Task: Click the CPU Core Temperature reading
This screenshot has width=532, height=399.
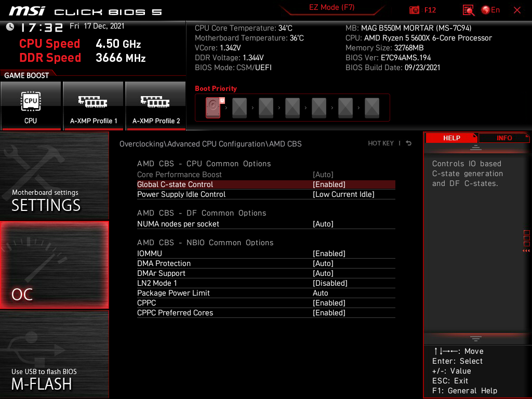Action: (244, 28)
